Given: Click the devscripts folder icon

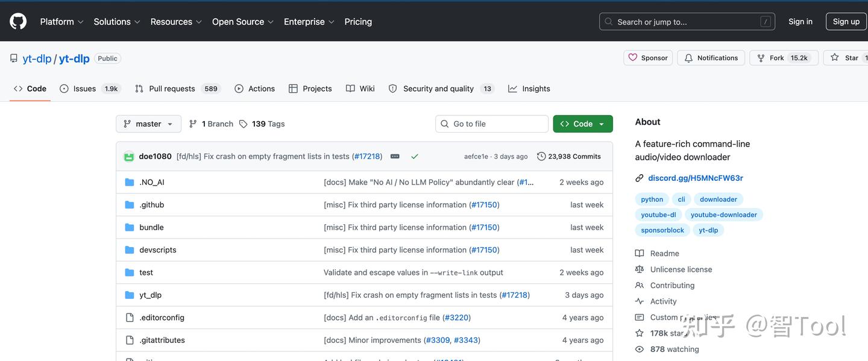Looking at the screenshot, I should coord(130,250).
